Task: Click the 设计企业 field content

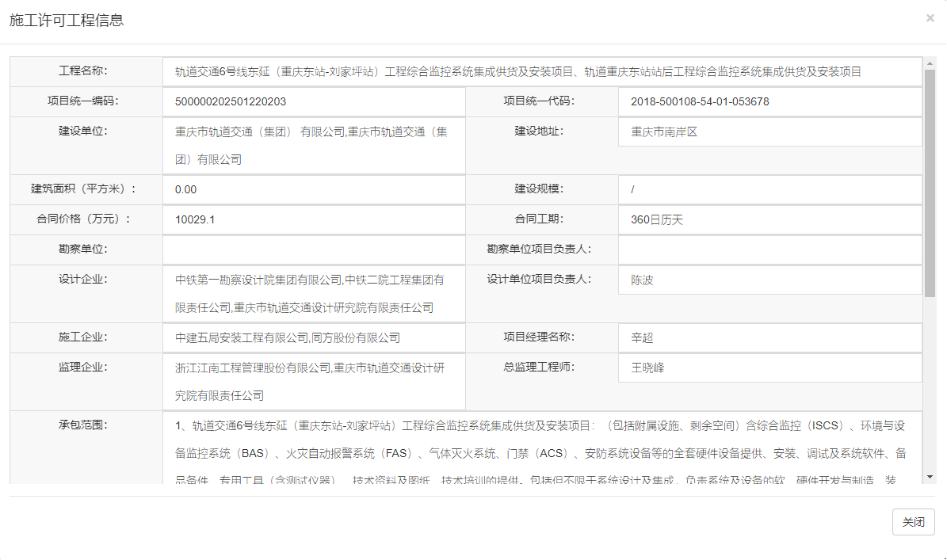Action: 314,294
